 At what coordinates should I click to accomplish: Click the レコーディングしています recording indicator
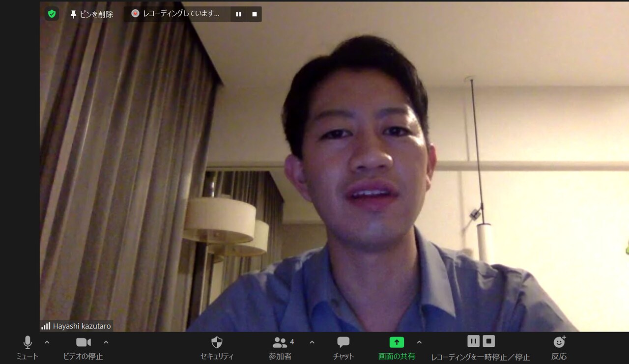[177, 14]
